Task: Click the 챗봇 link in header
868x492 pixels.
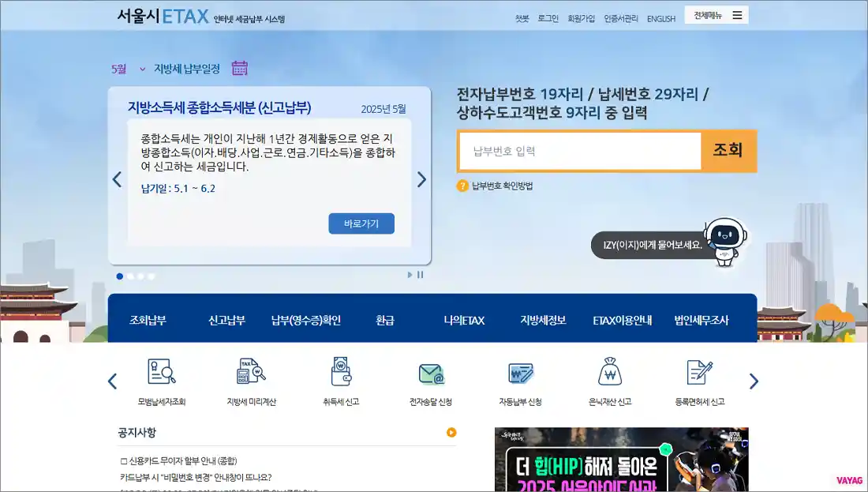Action: tap(522, 19)
